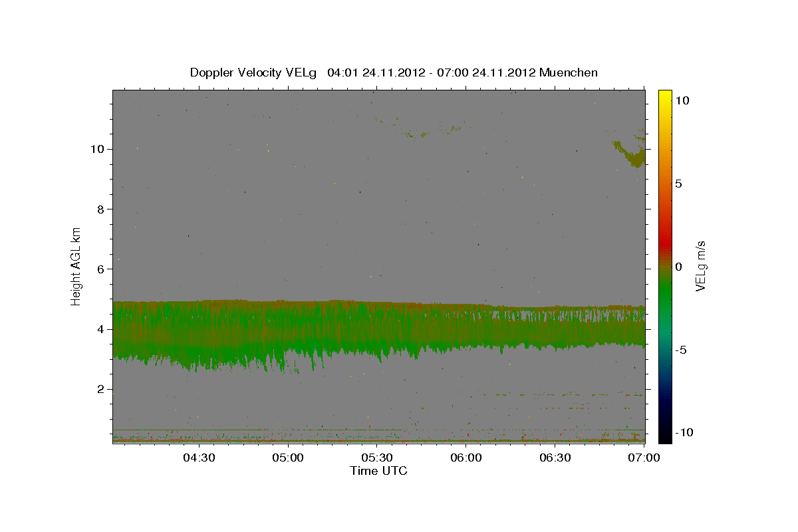
Task: Select the 04:30 time axis label
Action: (x=199, y=458)
